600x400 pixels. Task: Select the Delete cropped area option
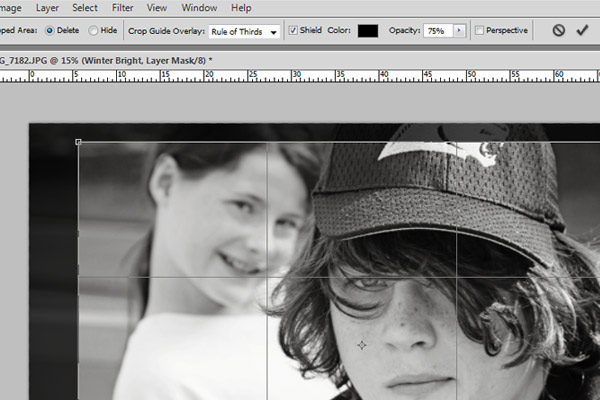click(x=50, y=31)
